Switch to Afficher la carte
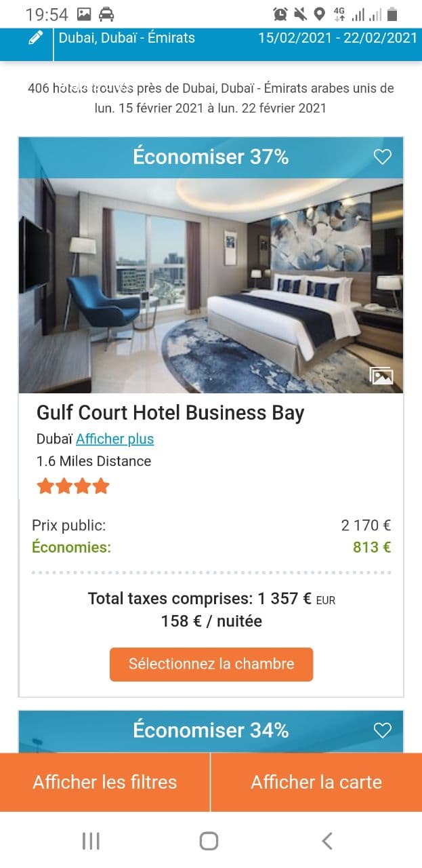 (x=316, y=782)
